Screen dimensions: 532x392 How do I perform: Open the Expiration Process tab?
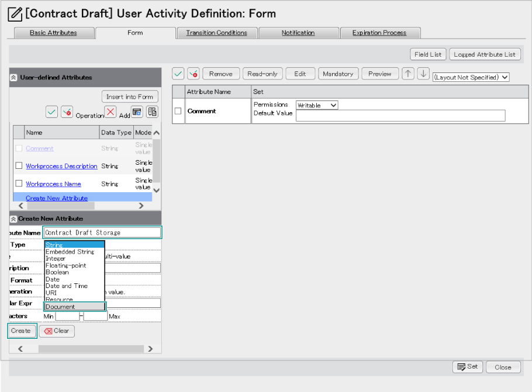pyautogui.click(x=379, y=33)
